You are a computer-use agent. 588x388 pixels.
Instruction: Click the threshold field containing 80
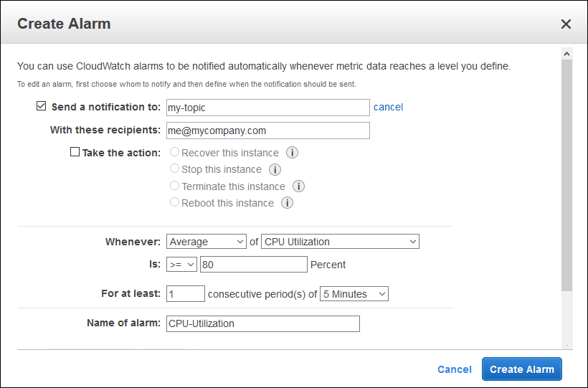pos(254,265)
